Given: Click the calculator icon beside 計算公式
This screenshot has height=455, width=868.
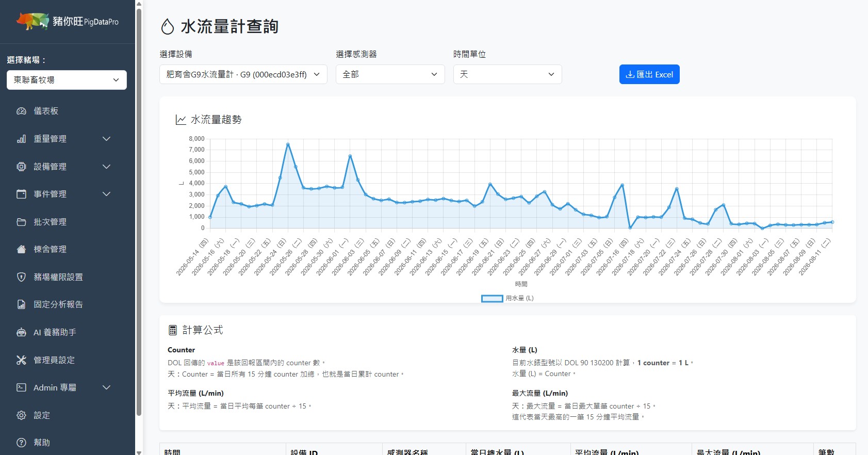Looking at the screenshot, I should coord(173,330).
